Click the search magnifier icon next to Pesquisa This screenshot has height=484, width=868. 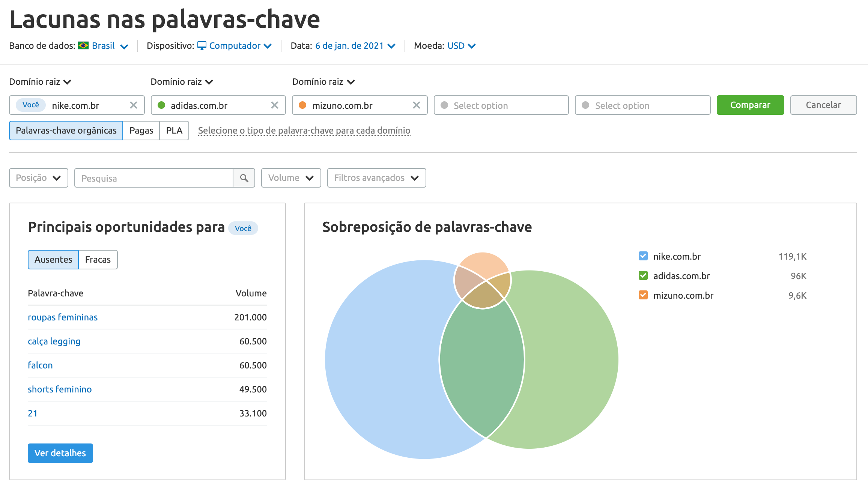click(244, 178)
